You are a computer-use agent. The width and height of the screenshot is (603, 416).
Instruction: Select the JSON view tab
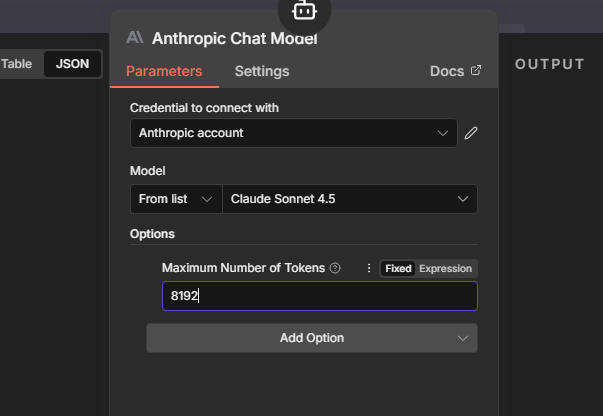[73, 64]
